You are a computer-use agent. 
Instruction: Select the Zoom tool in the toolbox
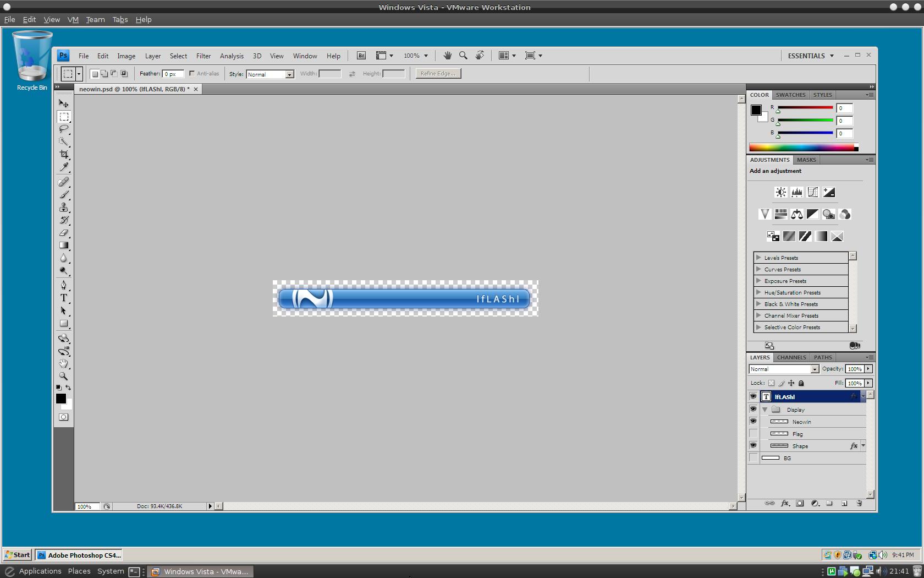click(64, 376)
